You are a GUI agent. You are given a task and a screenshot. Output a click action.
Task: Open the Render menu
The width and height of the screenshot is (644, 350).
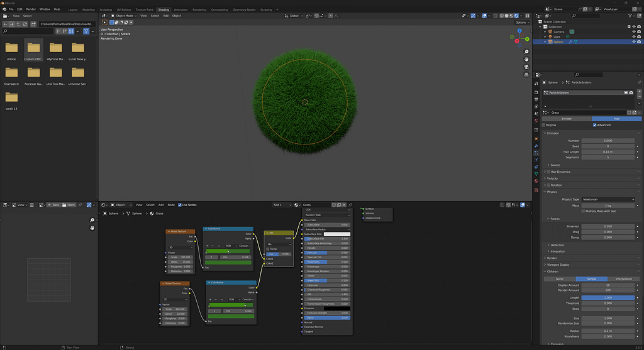tap(30, 9)
